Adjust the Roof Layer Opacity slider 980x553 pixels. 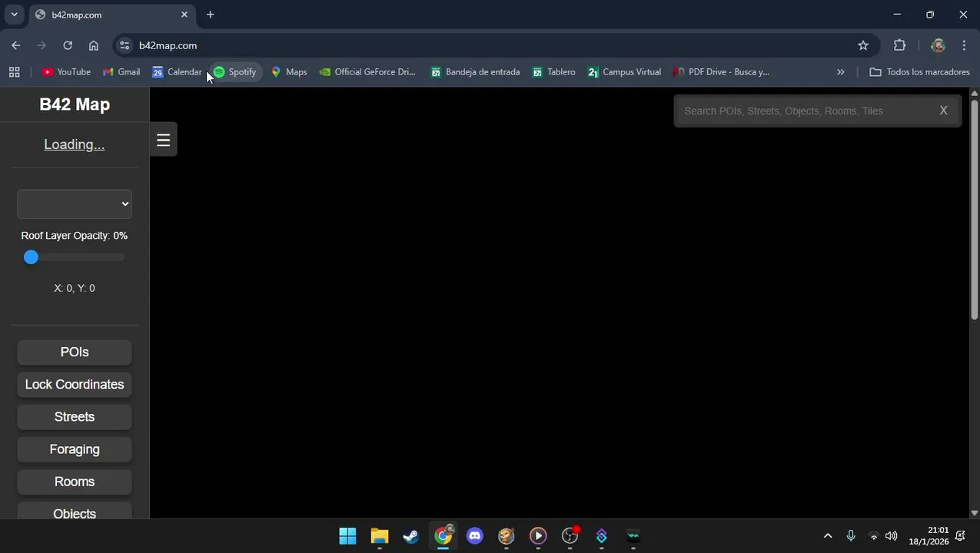(x=75, y=257)
